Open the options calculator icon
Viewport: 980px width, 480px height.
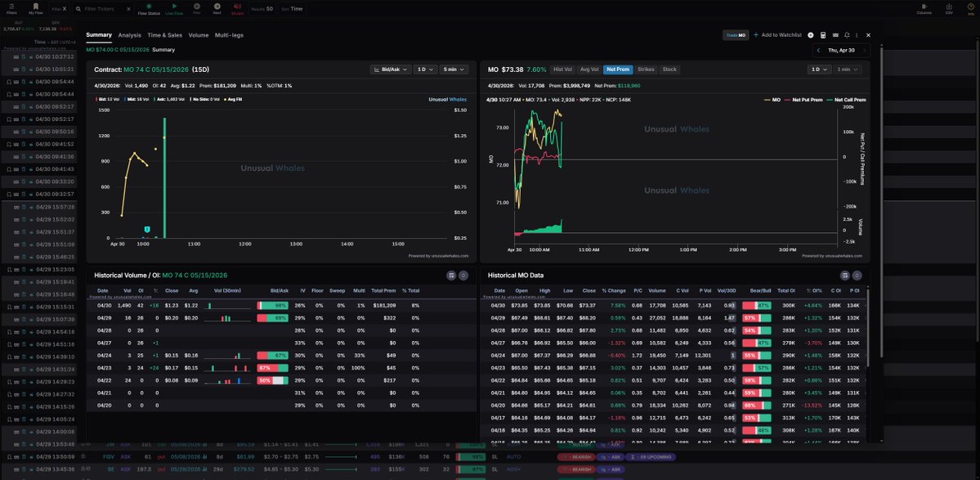click(823, 35)
